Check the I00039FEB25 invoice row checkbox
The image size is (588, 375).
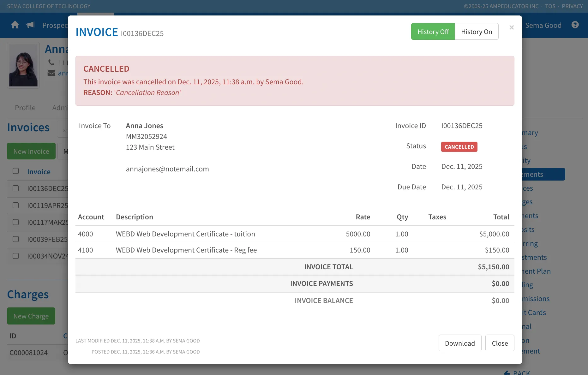(x=16, y=239)
